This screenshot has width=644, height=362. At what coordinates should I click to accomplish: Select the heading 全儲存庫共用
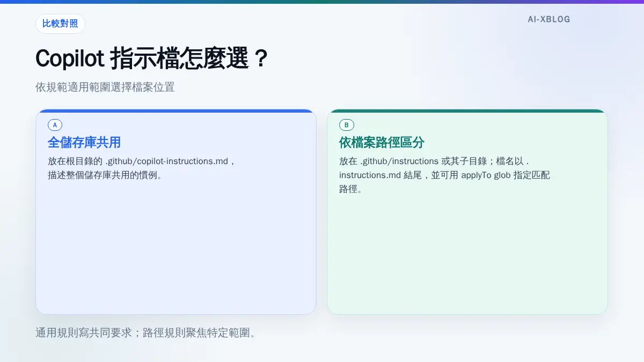pos(84,143)
